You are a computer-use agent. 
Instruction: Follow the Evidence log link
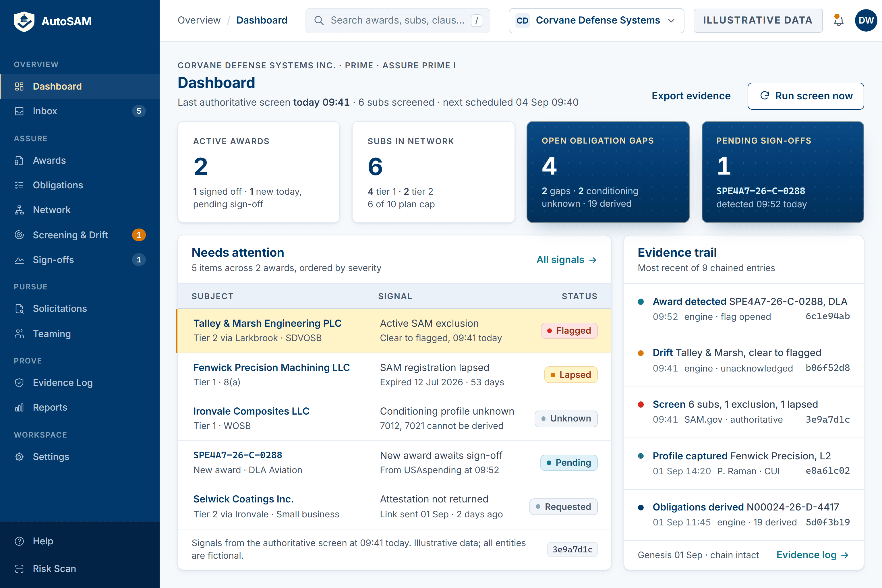[x=813, y=555]
